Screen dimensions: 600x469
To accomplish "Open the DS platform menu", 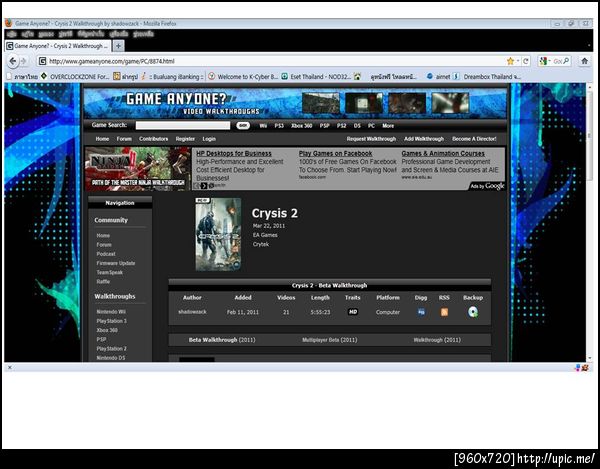I will tap(357, 126).
